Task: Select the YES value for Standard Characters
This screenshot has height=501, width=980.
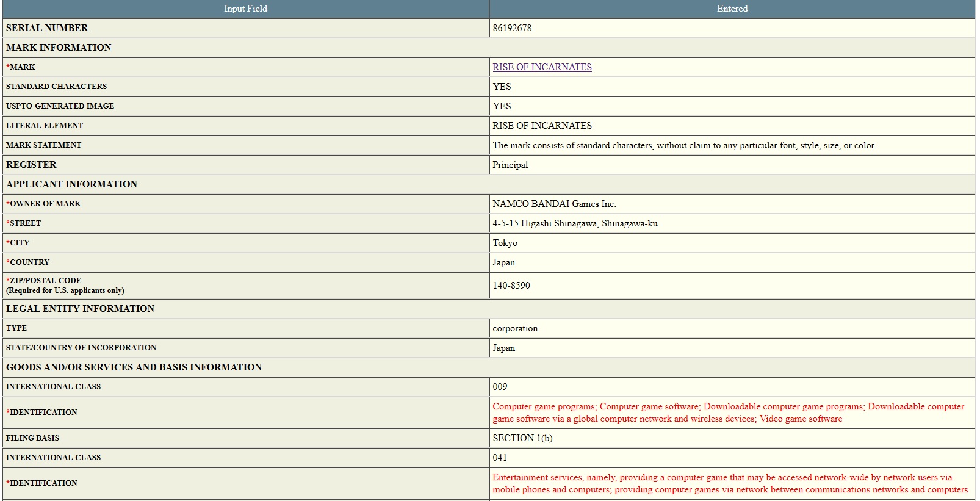Action: pyautogui.click(x=502, y=87)
